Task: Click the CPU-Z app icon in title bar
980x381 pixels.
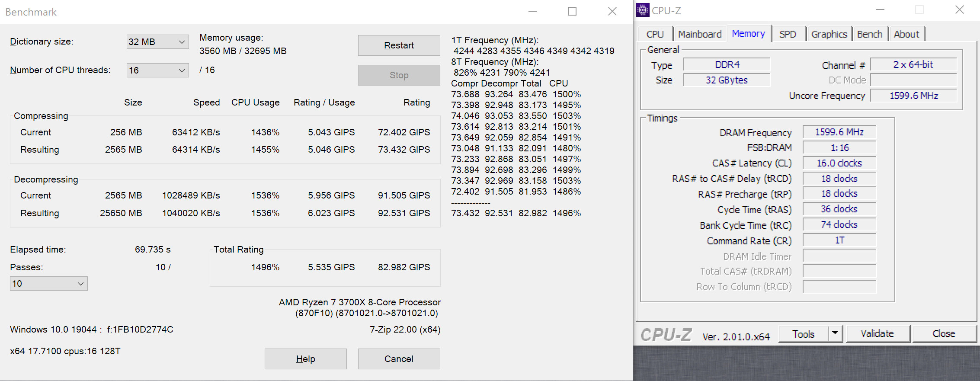Action: (642, 10)
